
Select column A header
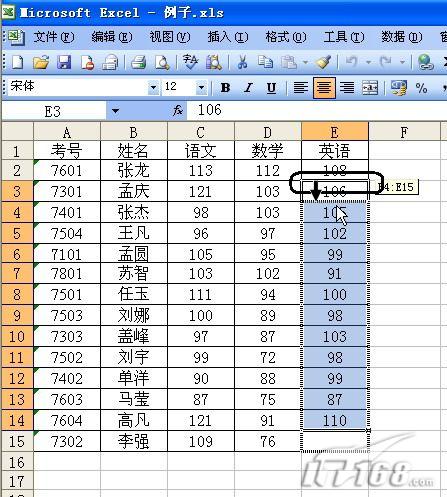point(67,132)
